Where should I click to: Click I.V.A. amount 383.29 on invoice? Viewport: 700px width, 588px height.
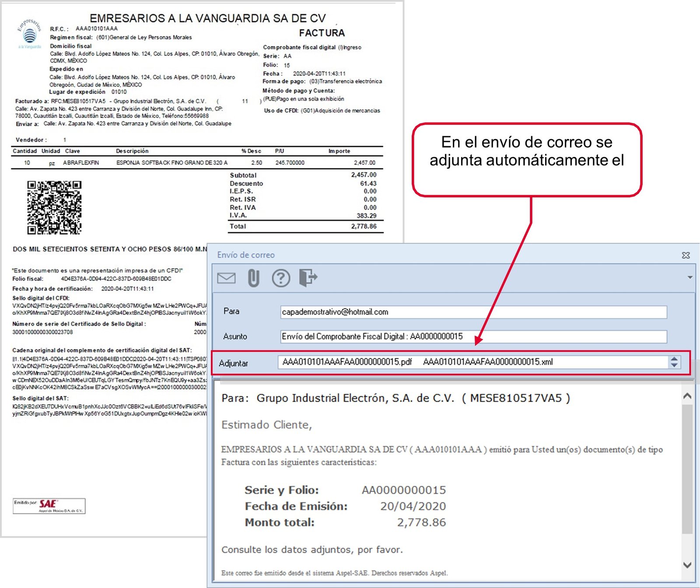tap(367, 216)
